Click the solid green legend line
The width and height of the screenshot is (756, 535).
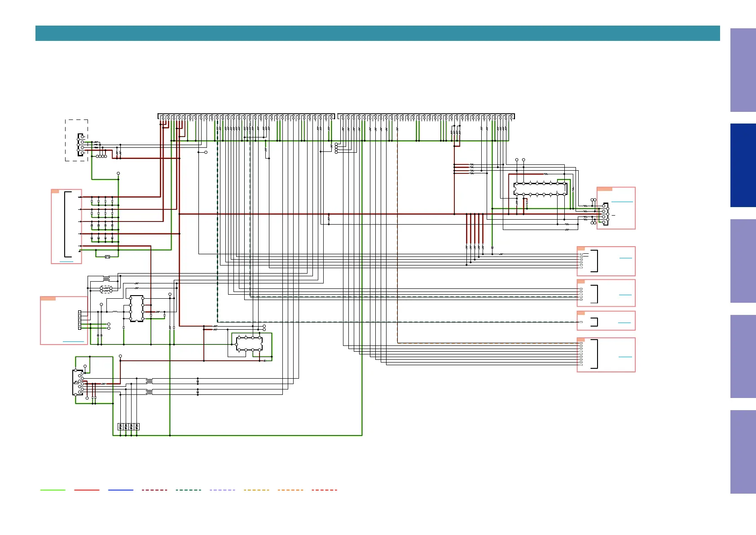[53, 490]
